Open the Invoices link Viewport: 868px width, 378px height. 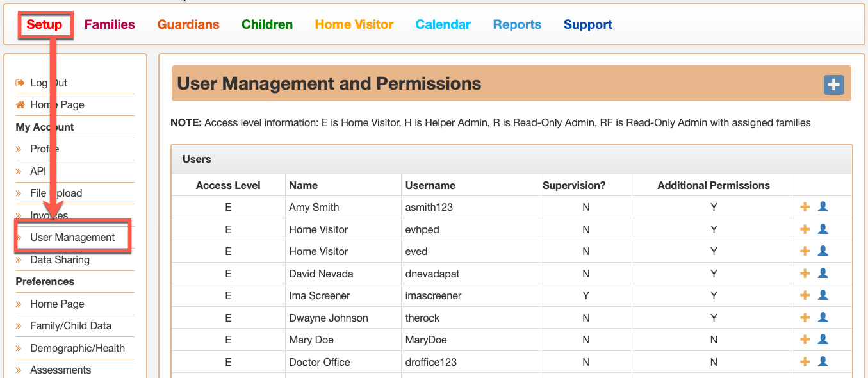tap(49, 215)
